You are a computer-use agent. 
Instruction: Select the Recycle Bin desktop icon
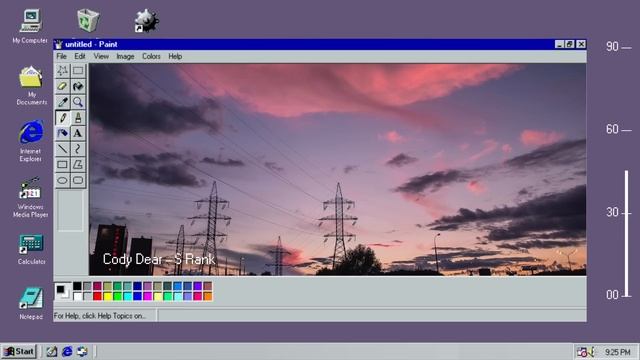click(x=88, y=20)
